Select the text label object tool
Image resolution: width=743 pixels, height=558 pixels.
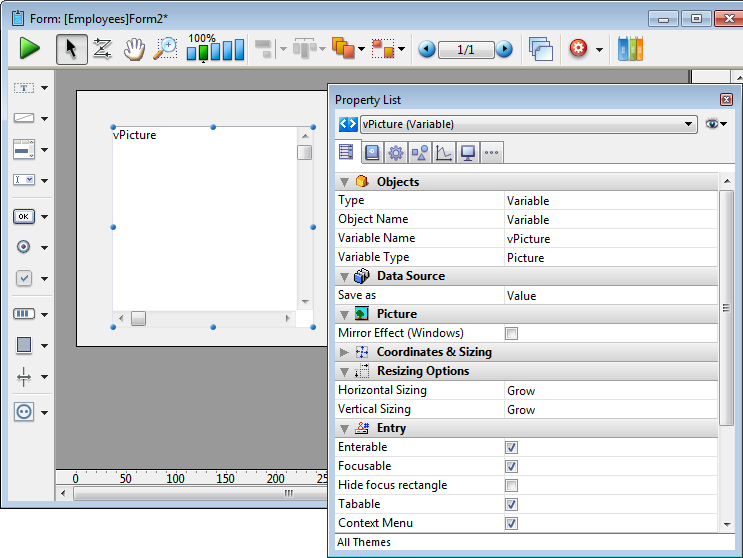24,88
